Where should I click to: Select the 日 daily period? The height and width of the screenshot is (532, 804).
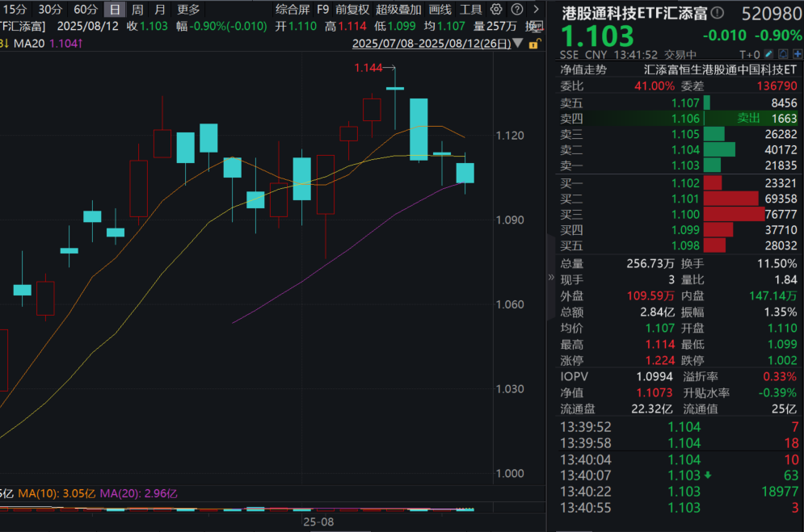click(115, 10)
